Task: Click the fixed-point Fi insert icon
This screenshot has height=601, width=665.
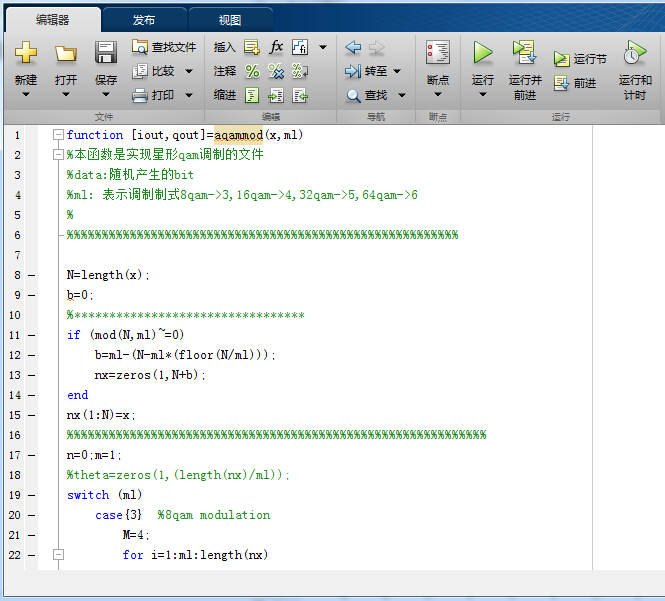Action: 300,47
